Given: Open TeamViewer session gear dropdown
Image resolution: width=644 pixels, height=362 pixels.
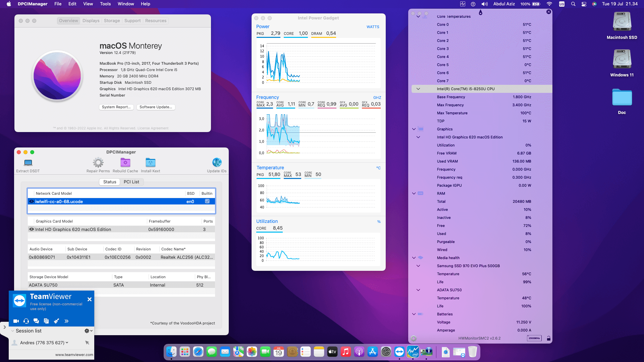Looking at the screenshot, I should pyautogui.click(x=88, y=331).
